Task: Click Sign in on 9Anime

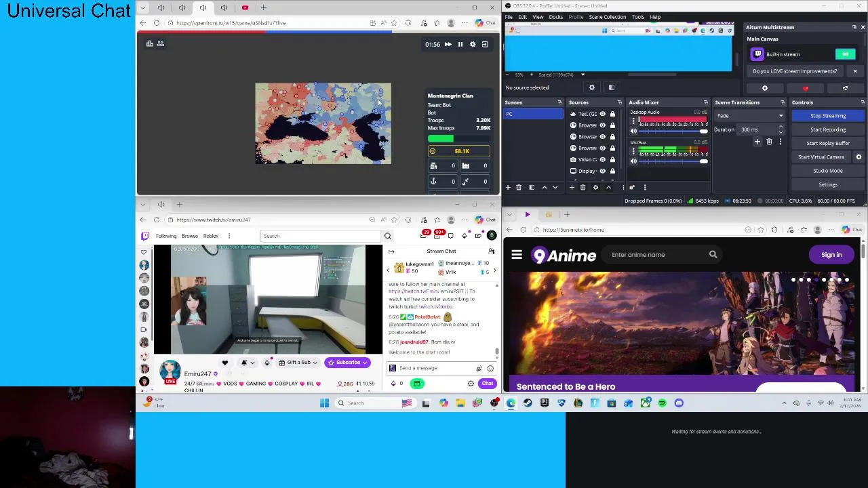Action: pyautogui.click(x=831, y=255)
